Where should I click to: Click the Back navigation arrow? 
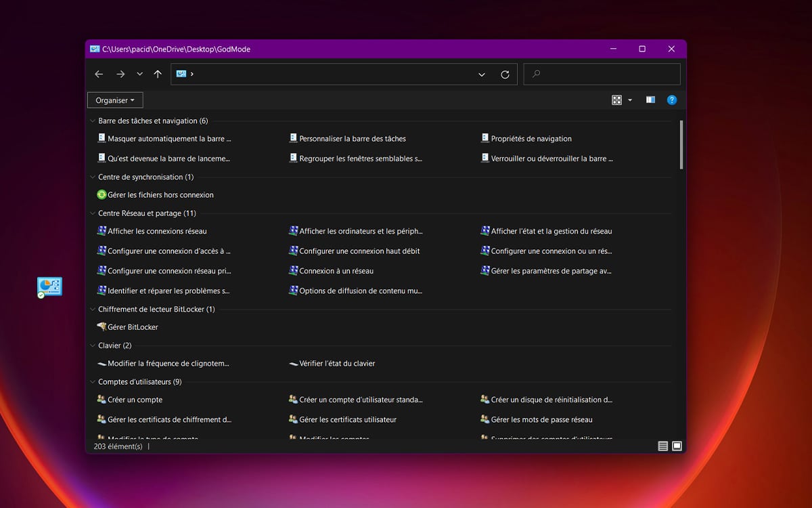(x=99, y=75)
